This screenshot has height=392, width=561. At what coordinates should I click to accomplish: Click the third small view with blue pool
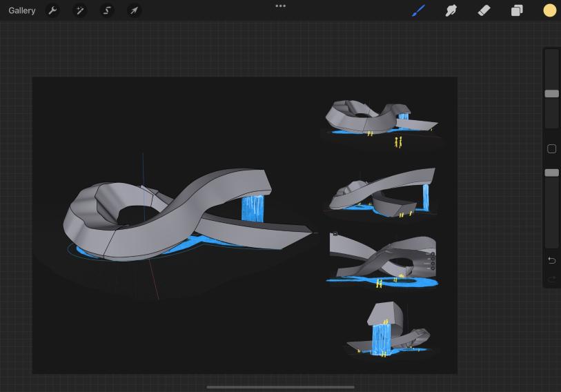[382, 261]
